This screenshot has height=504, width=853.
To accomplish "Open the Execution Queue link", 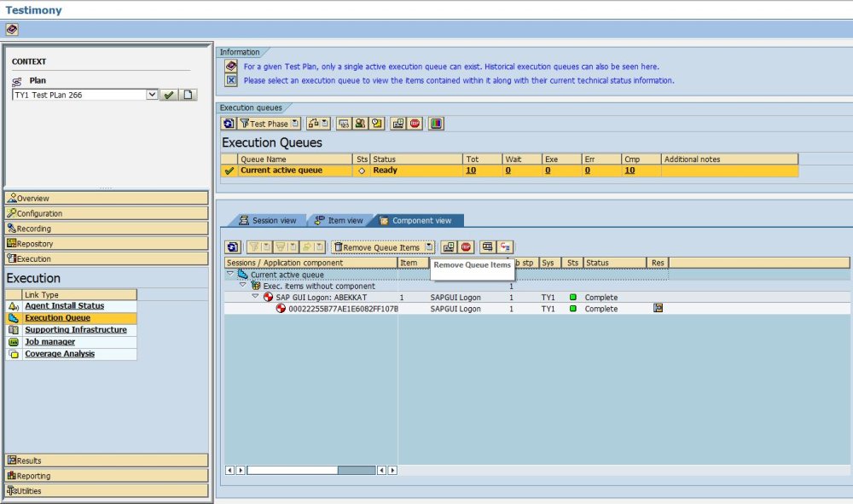I will click(x=58, y=318).
